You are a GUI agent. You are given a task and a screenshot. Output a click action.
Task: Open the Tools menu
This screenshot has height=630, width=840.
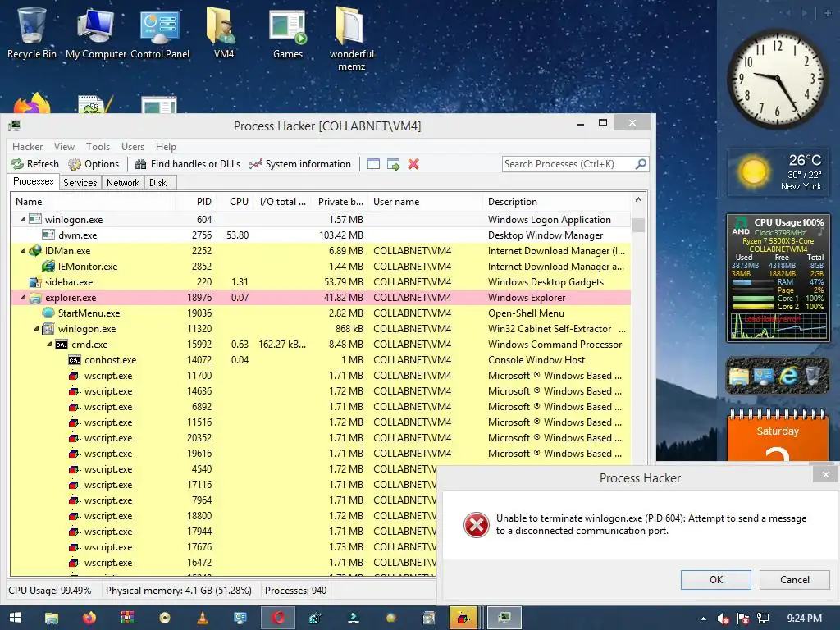coord(98,146)
